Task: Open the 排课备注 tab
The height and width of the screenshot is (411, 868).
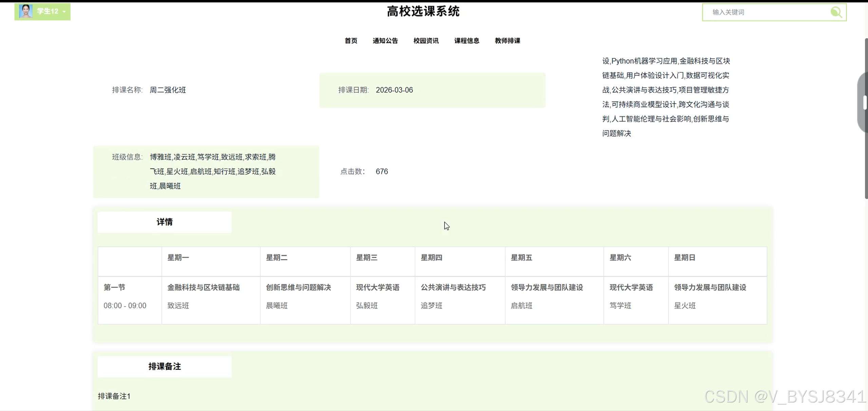Action: pos(165,367)
